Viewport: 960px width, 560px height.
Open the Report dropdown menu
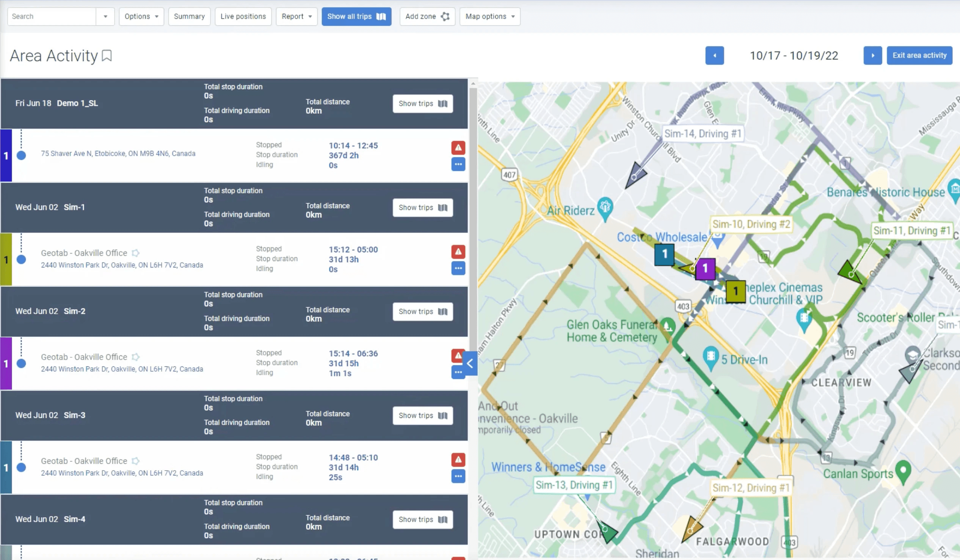click(296, 16)
